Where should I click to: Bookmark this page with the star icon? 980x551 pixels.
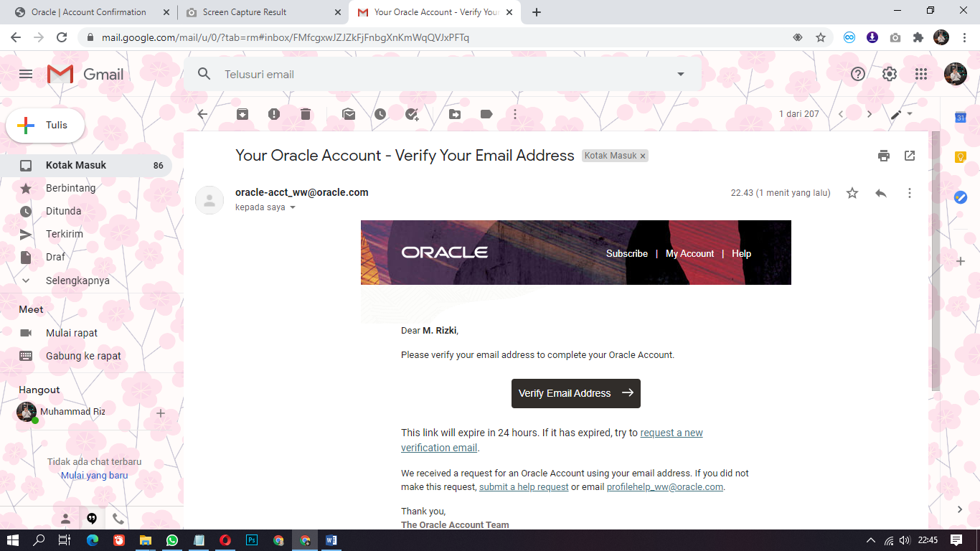click(821, 37)
